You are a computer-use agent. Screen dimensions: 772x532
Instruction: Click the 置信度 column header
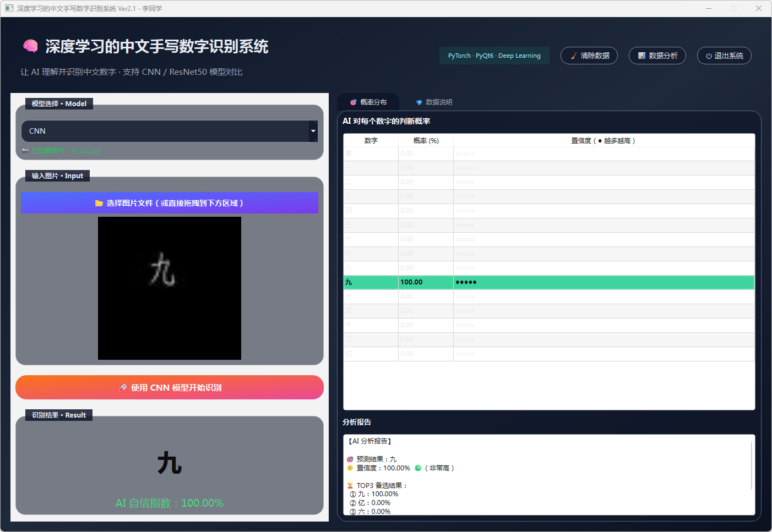pyautogui.click(x=604, y=141)
